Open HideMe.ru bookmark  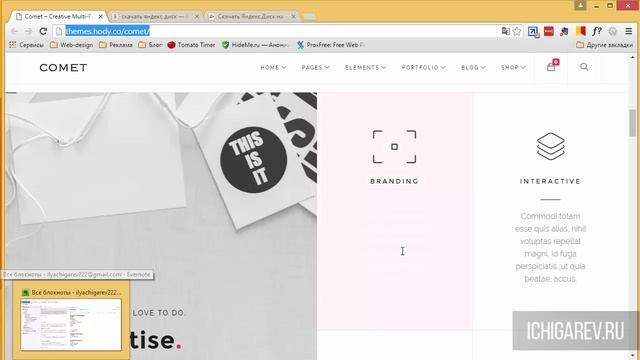click(x=255, y=45)
